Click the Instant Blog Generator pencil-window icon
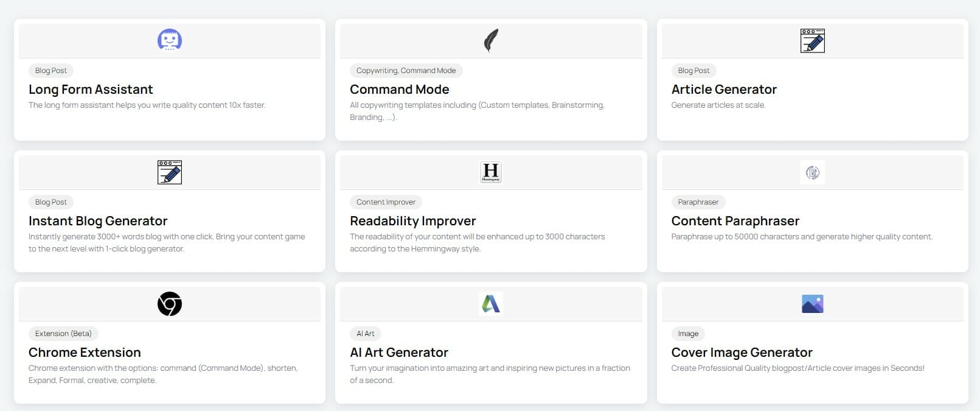 (x=170, y=172)
